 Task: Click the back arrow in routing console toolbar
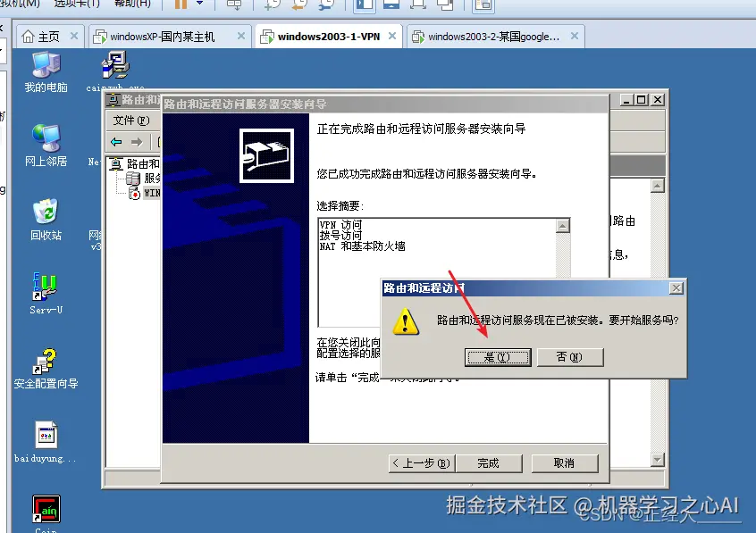(116, 142)
